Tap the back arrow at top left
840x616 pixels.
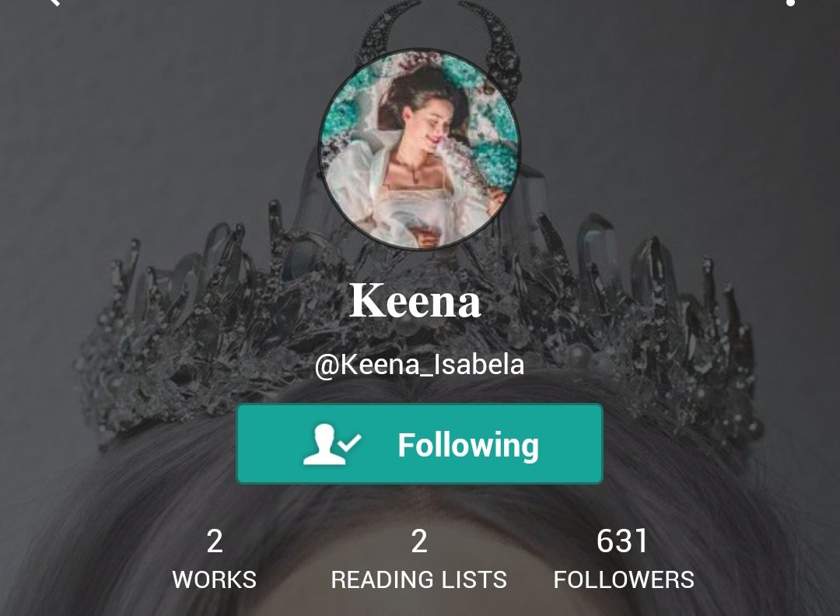54,2
